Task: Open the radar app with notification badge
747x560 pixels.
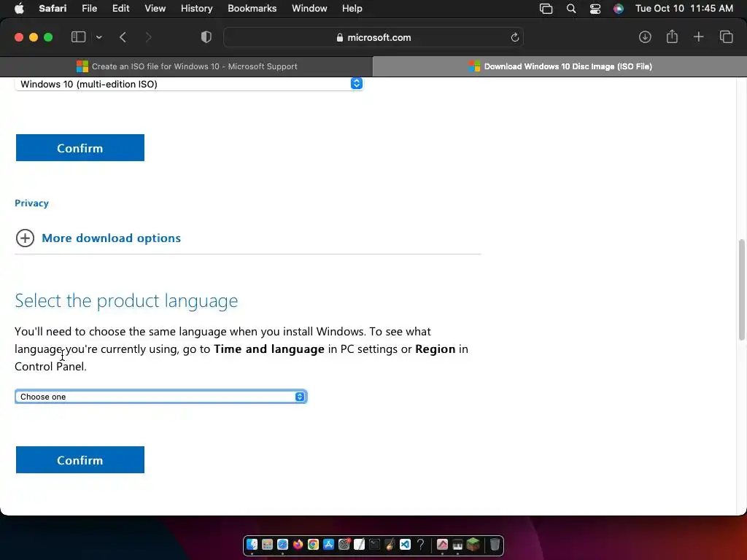Action: (344, 544)
